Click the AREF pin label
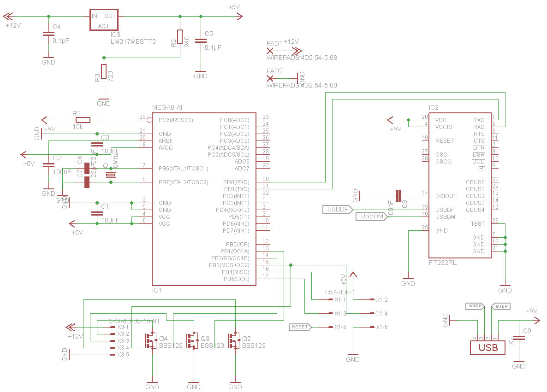The image size is (547, 392). pos(166,141)
